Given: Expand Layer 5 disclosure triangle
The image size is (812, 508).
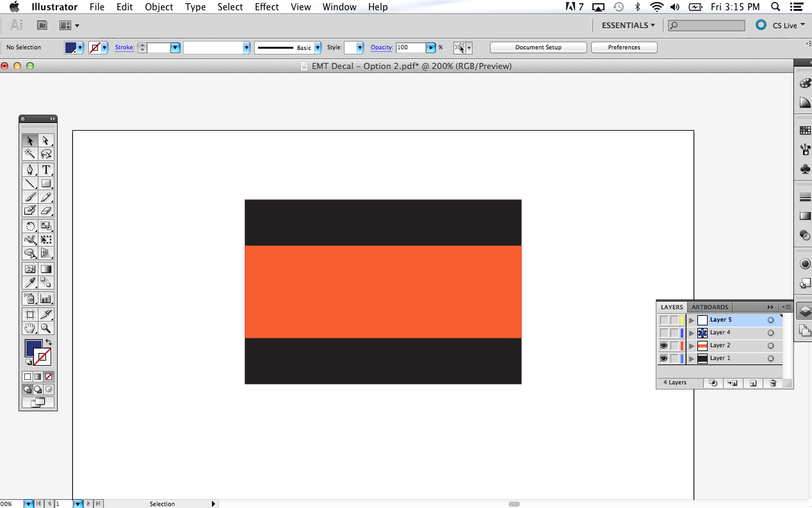Looking at the screenshot, I should [x=692, y=320].
